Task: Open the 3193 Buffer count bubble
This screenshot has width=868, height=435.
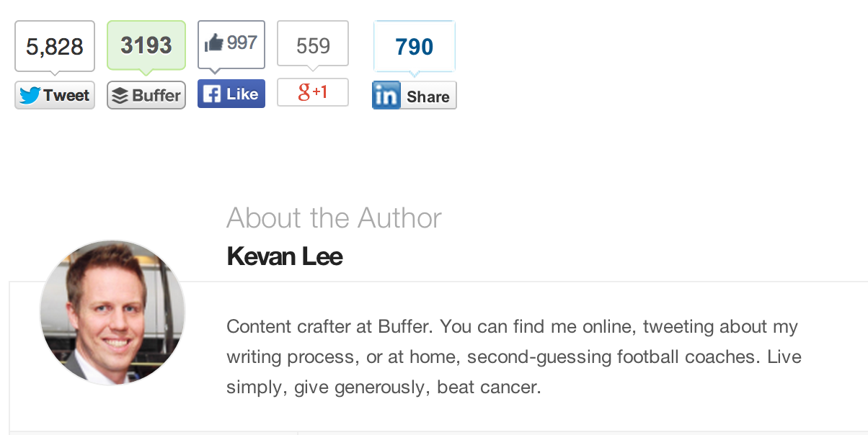Action: [146, 45]
